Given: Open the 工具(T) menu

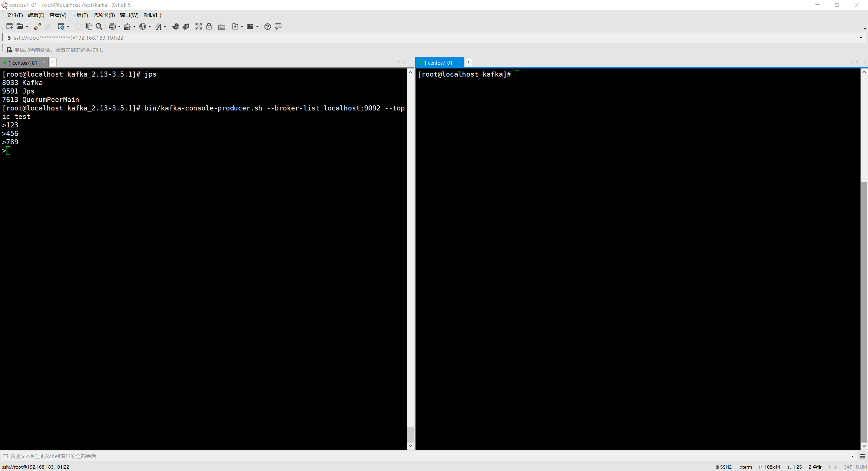Looking at the screenshot, I should click(x=80, y=15).
